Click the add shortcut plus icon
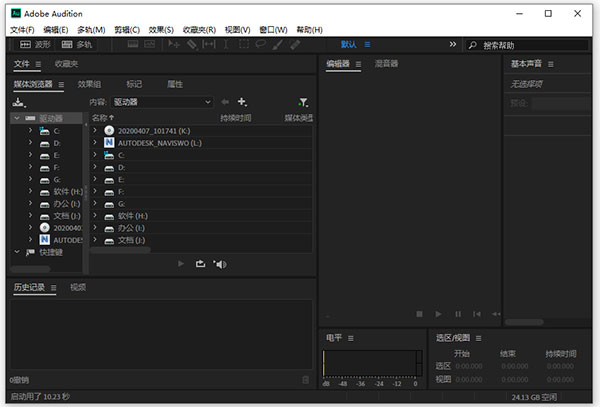Screen dimensions: 600x407 tap(242, 102)
